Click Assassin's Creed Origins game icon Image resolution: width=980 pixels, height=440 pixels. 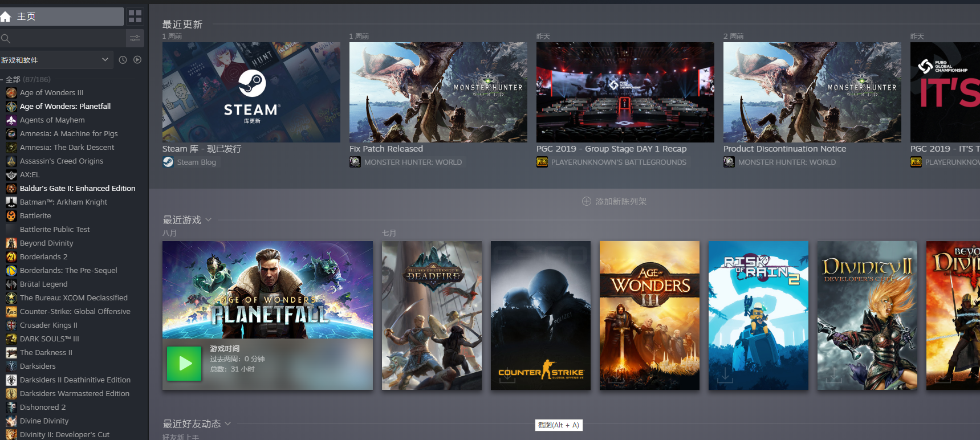(11, 161)
